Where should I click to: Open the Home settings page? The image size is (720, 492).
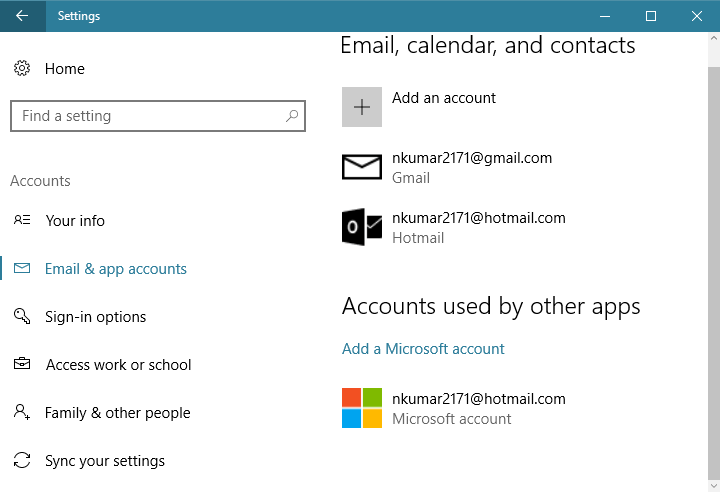coord(65,69)
